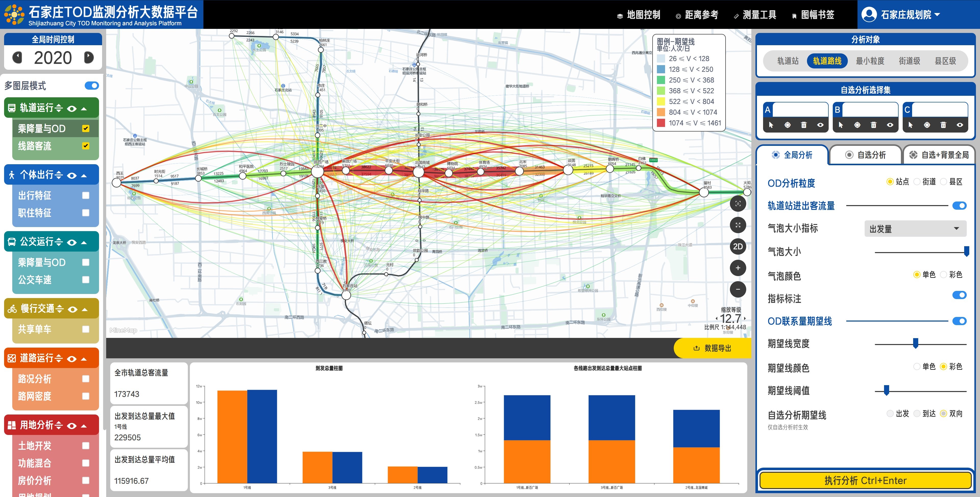This screenshot has height=497, width=980.
Task: Toggle visibility of the 用地分析 group
Action: pos(71,426)
